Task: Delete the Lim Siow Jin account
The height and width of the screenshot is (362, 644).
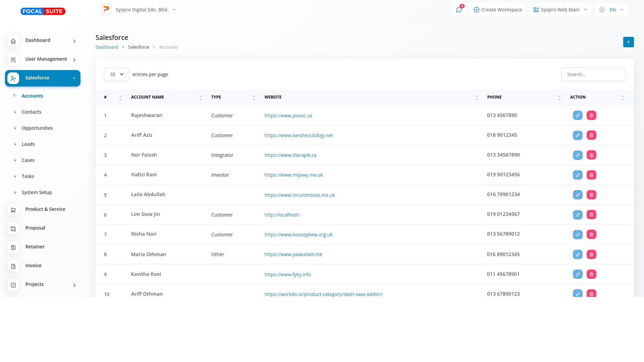Action: (x=591, y=215)
